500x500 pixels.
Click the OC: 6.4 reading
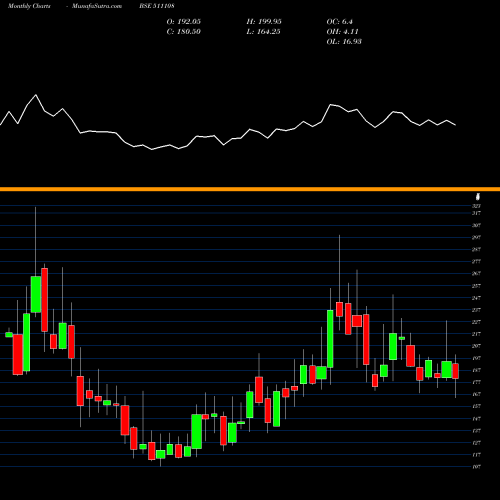point(339,22)
